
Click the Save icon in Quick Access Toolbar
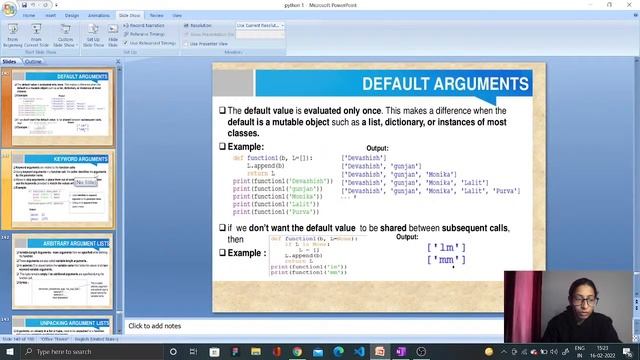24,5
